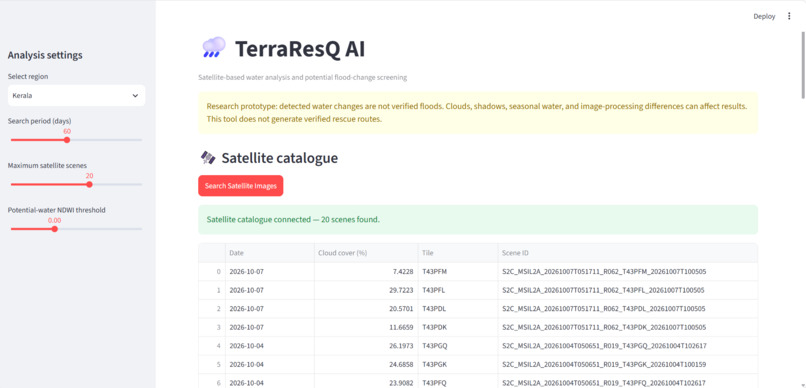Sort by the Date column header
The image size is (806, 388).
click(269, 253)
